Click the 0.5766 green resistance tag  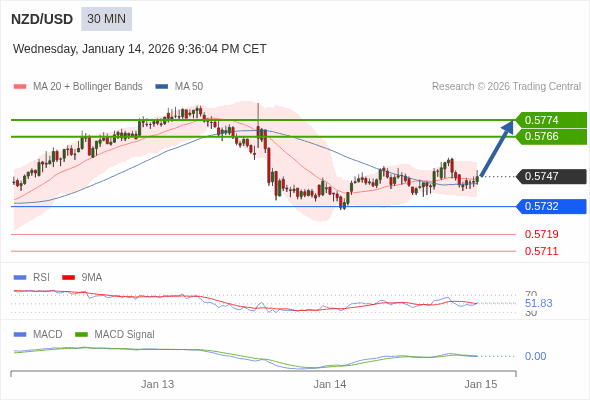pyautogui.click(x=551, y=136)
